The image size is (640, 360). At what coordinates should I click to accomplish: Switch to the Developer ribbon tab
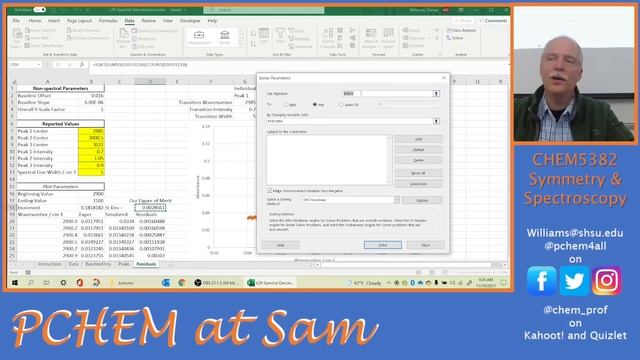pyautogui.click(x=190, y=20)
